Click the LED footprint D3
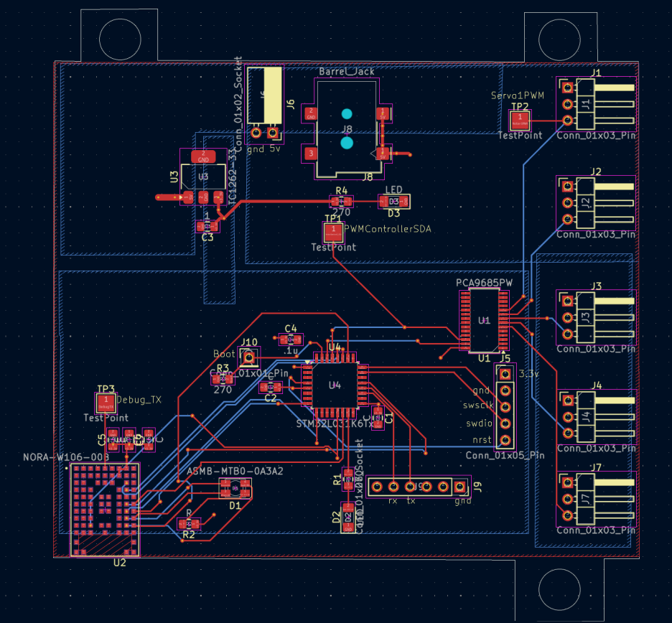Viewport: 672px width, 623px height. click(x=392, y=202)
